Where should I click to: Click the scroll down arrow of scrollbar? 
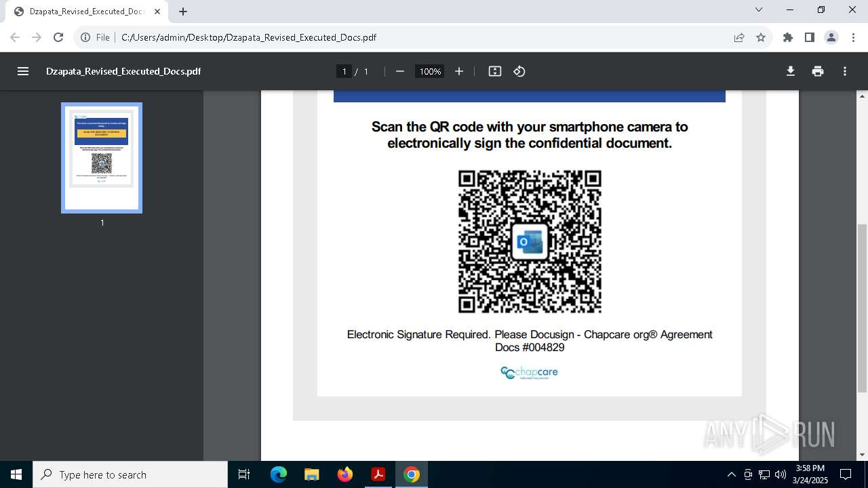click(x=863, y=455)
